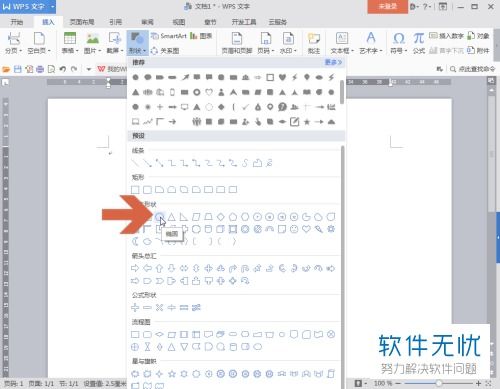
Task: Open the blank page dropdown
Action: point(39,43)
